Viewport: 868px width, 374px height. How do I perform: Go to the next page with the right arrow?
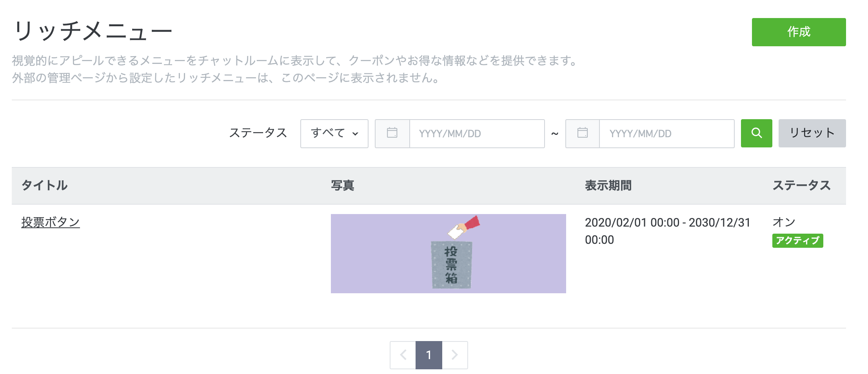click(x=455, y=355)
